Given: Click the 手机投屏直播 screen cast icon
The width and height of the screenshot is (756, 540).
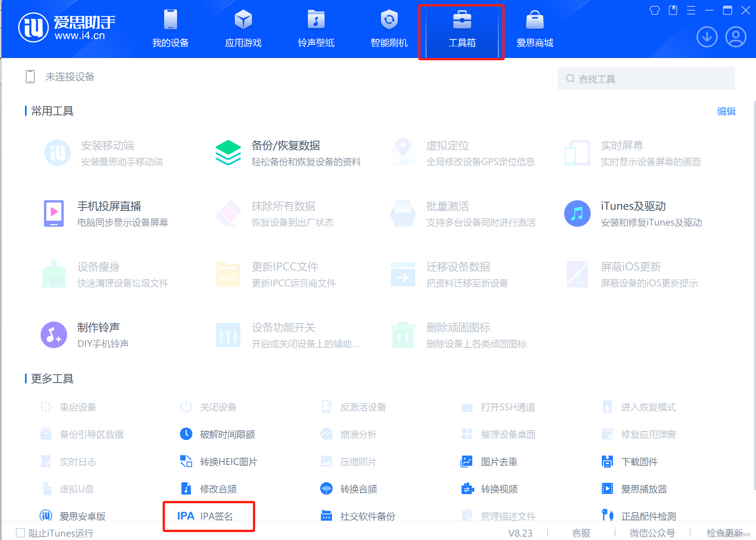Looking at the screenshot, I should pos(54,213).
